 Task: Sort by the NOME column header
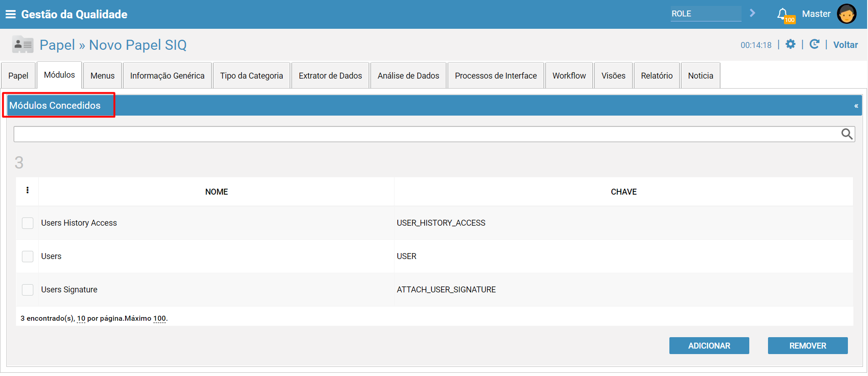pyautogui.click(x=216, y=192)
